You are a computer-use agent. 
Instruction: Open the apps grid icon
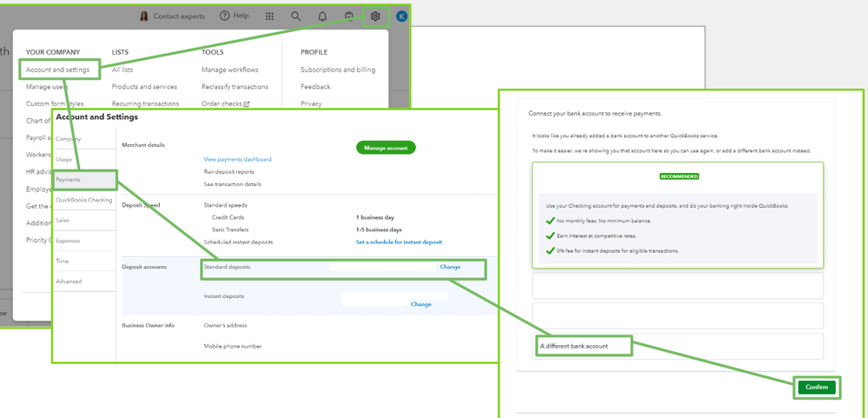tap(269, 17)
